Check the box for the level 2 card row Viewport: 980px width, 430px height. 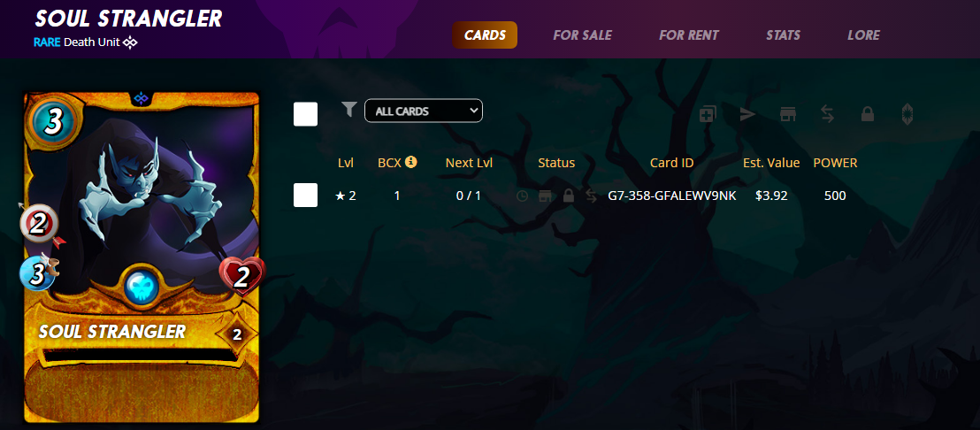point(306,195)
